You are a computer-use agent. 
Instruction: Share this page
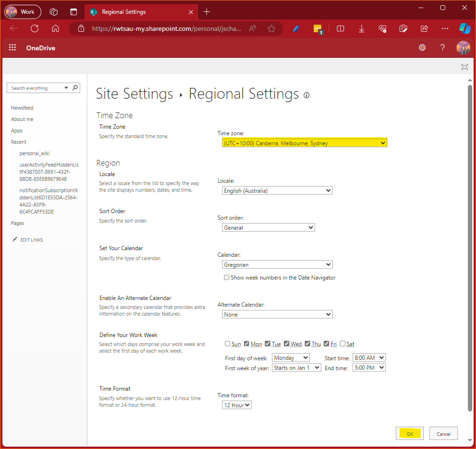coord(424,28)
